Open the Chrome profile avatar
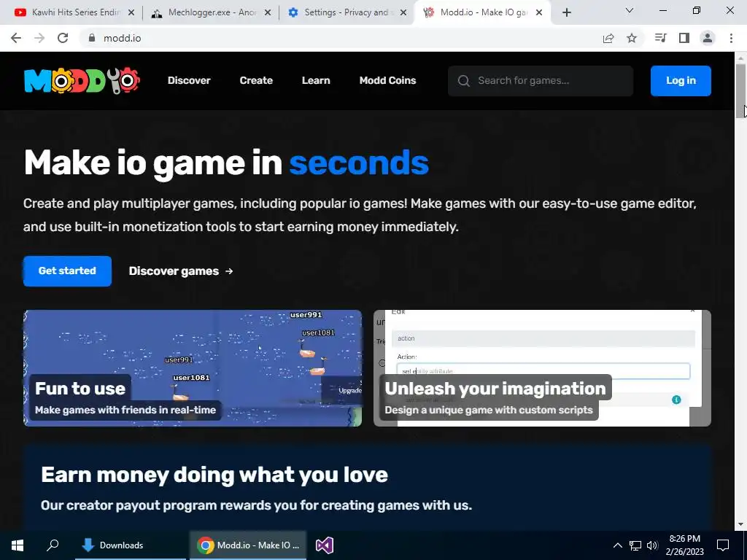This screenshot has height=560, width=747. click(x=708, y=38)
